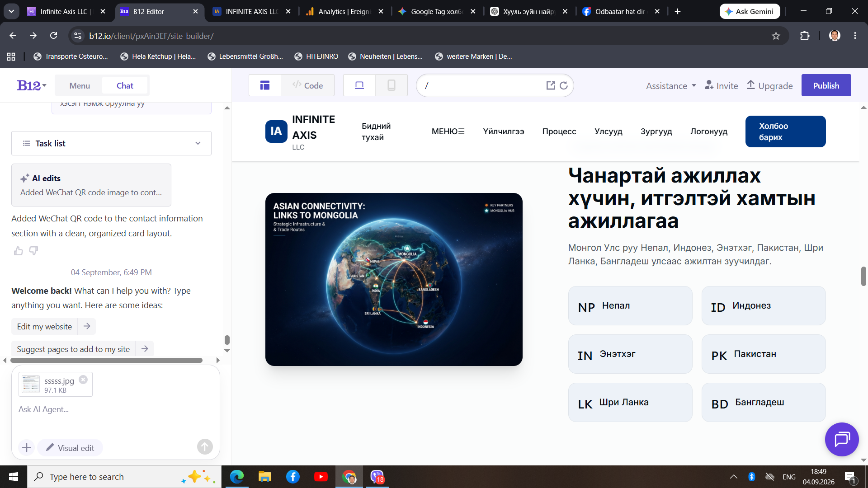Screen dimensions: 868x488
Task: Remove the sssss.jpg attachment
Action: tap(83, 380)
